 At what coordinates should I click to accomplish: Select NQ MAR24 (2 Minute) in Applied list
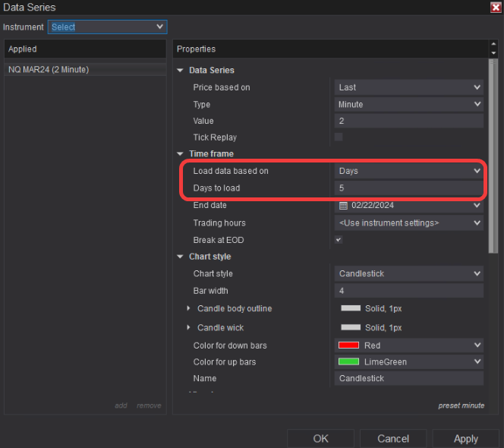click(49, 70)
